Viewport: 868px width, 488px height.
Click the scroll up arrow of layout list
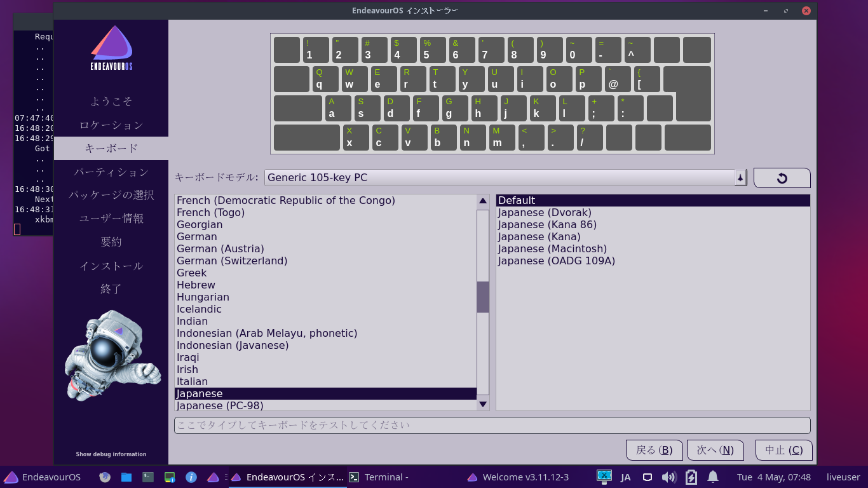[483, 201]
